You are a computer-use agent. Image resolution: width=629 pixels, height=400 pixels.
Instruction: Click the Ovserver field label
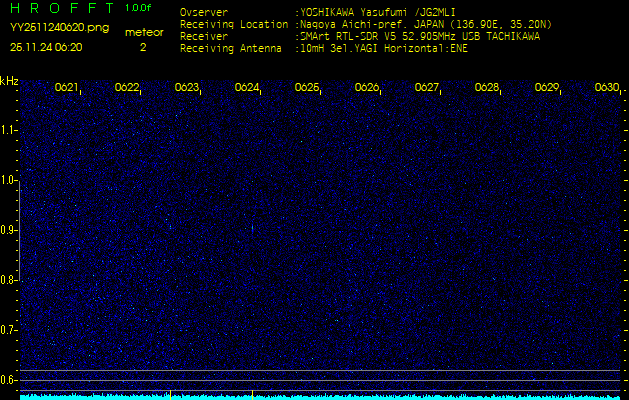coord(204,12)
